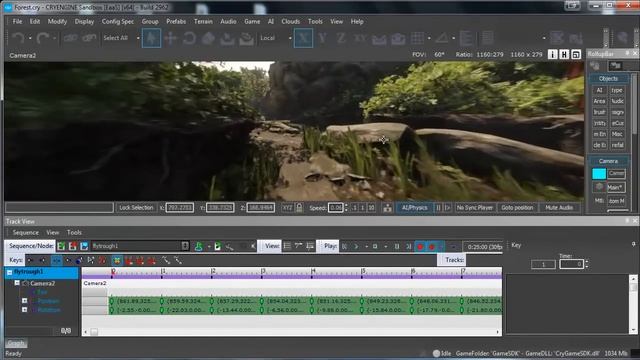Click the Undo arrow icon
This screenshot has width=640, height=360.
pyautogui.click(x=18, y=38)
